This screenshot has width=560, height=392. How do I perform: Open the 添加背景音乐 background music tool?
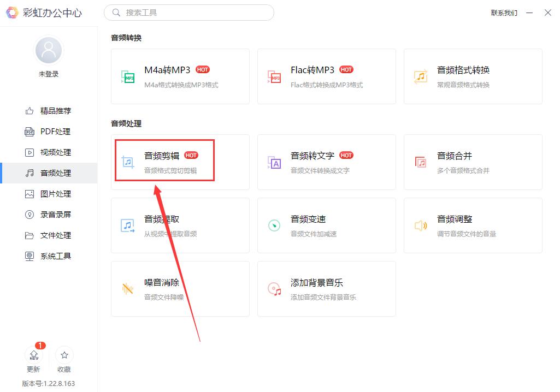pos(326,289)
